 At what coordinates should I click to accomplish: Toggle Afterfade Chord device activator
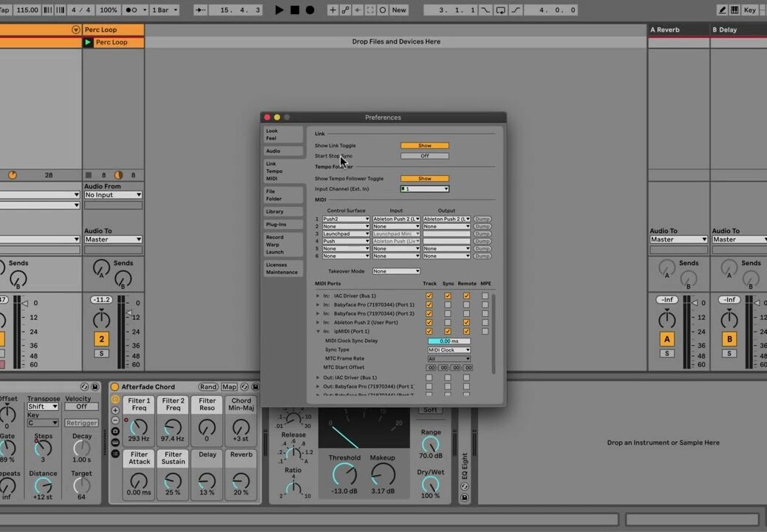click(x=115, y=386)
